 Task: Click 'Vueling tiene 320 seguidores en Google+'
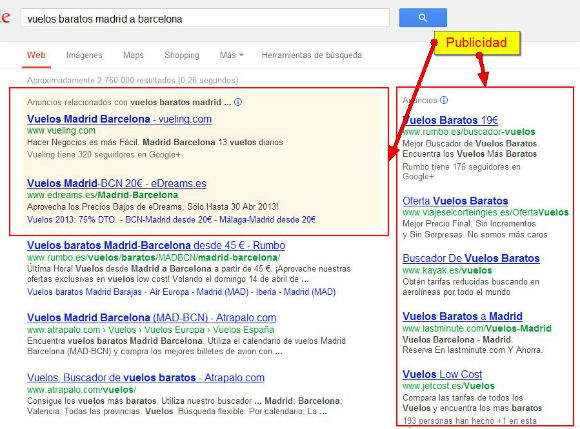coord(104,155)
